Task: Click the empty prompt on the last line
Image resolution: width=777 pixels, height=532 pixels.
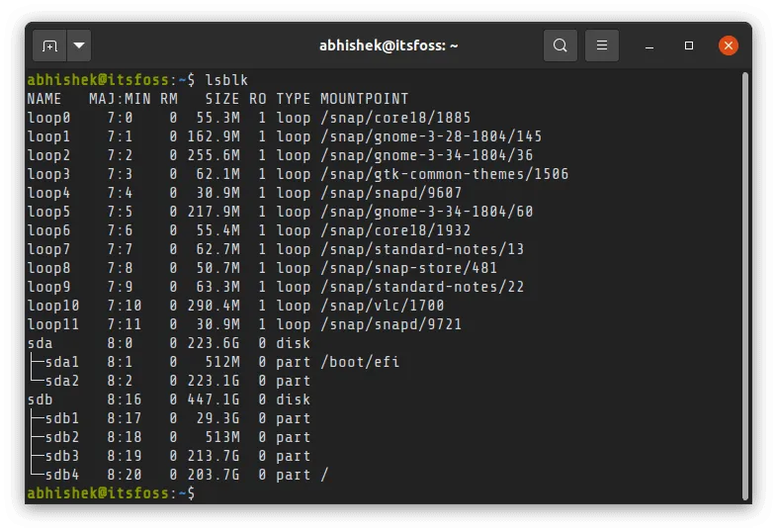Action: tap(208, 493)
